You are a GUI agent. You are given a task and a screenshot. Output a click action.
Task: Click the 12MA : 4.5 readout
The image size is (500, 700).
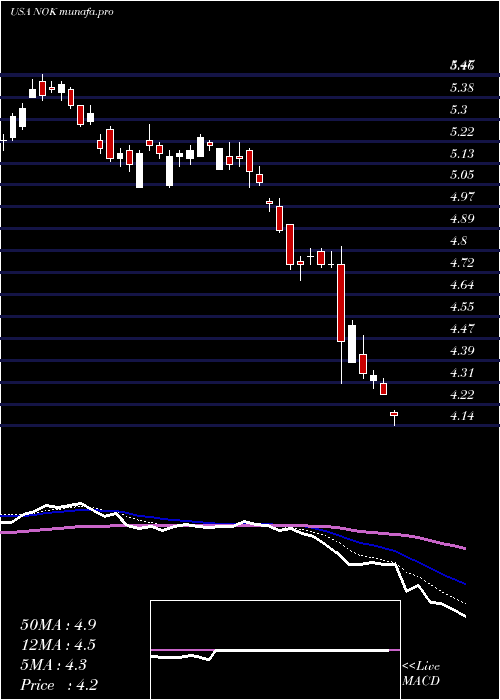[x=58, y=645]
